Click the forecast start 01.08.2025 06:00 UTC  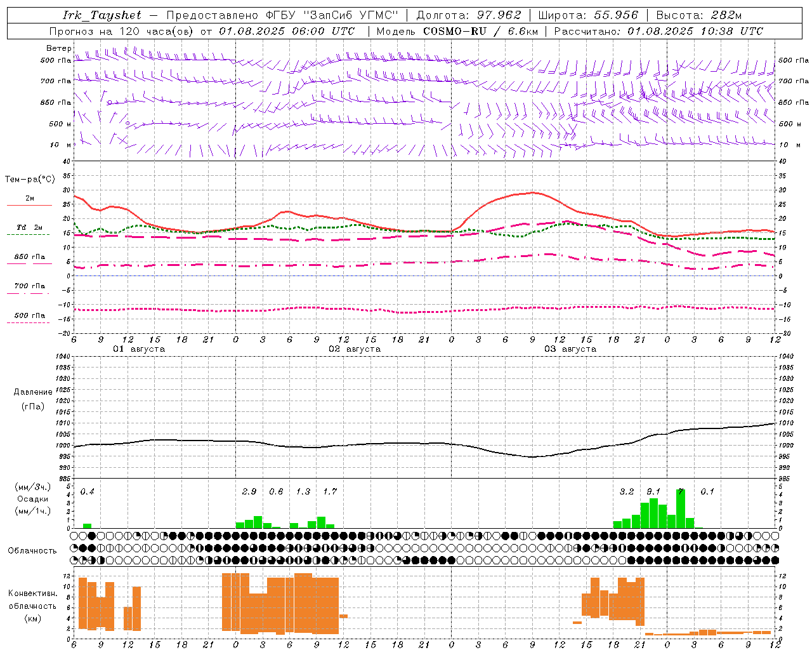(287, 31)
